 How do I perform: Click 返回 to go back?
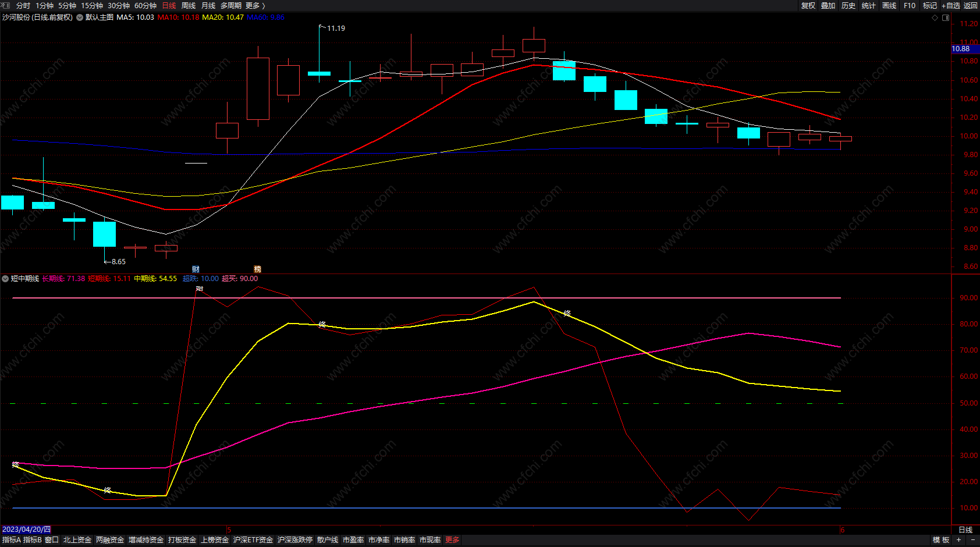(x=971, y=5)
